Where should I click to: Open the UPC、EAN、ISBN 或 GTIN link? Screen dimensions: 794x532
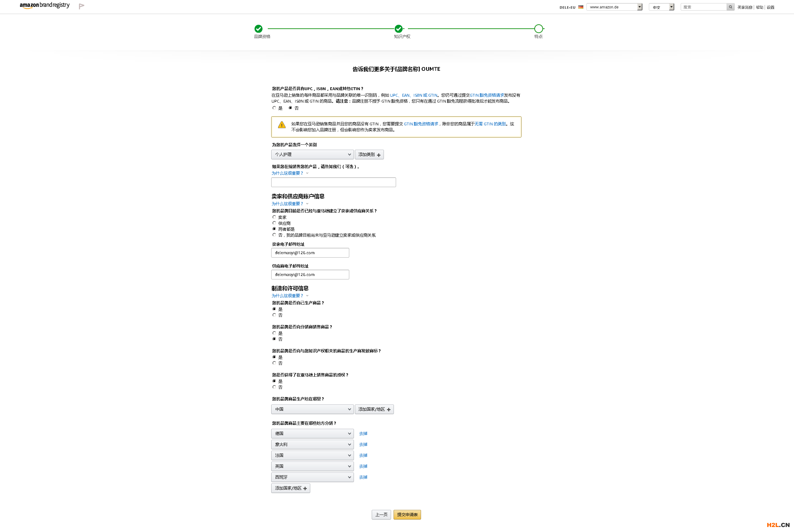click(414, 95)
